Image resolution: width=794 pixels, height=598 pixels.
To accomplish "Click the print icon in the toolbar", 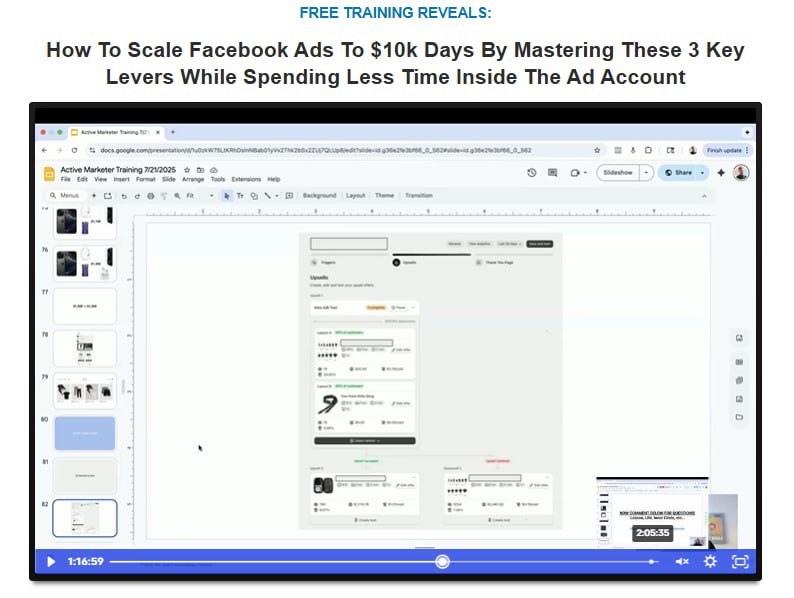I will point(150,196).
